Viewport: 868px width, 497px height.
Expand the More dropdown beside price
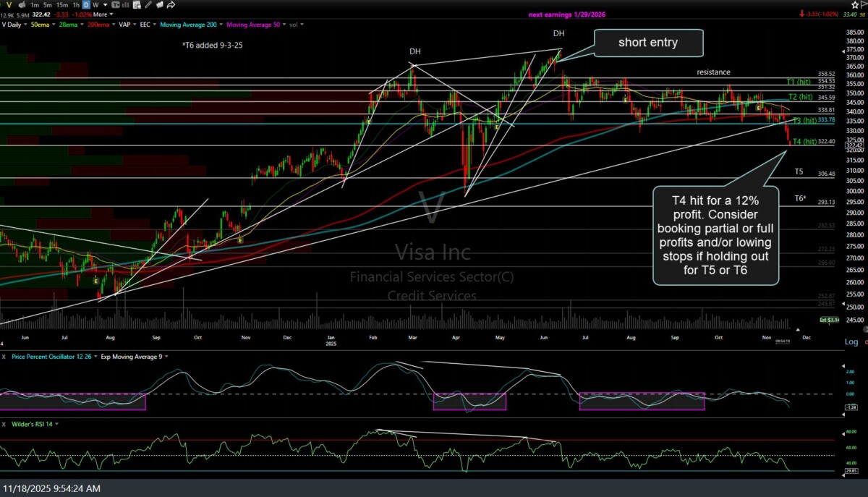pos(103,14)
